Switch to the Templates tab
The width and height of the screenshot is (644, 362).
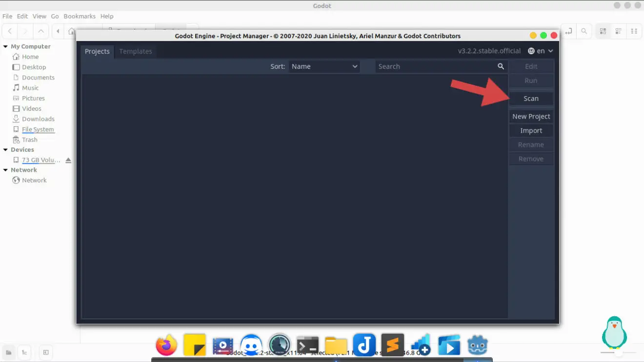(x=136, y=51)
